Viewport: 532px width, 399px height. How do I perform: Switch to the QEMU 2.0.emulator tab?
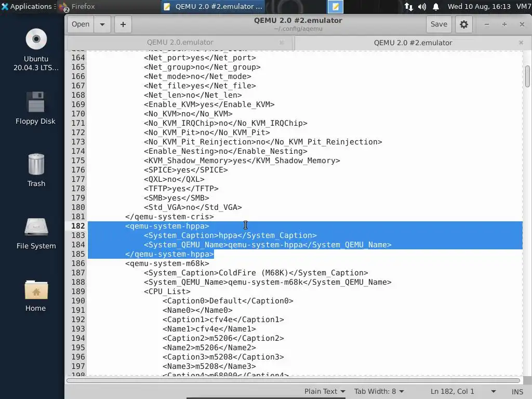click(x=180, y=43)
